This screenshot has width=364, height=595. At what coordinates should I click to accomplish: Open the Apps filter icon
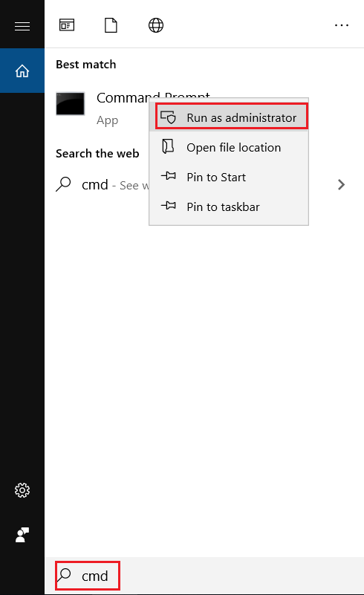[x=67, y=25]
